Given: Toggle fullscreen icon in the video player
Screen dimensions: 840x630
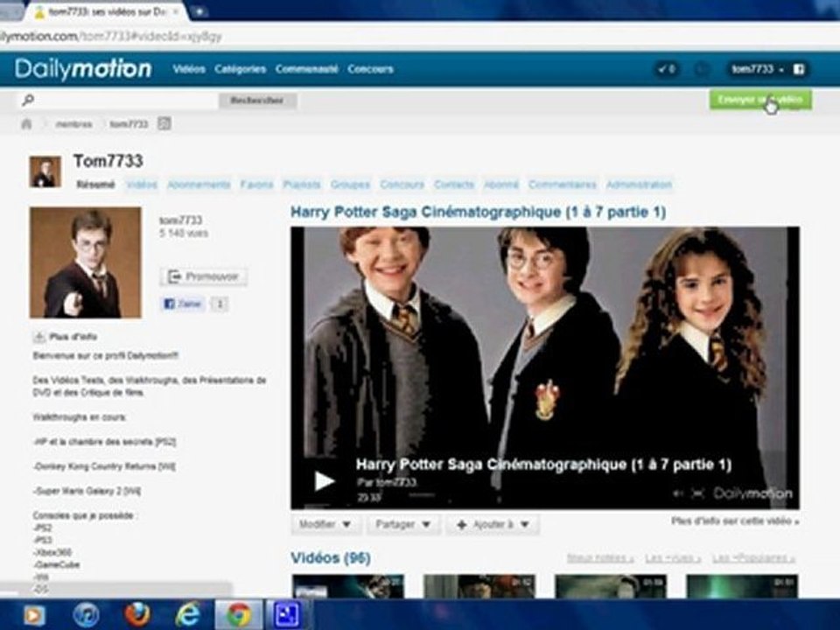Looking at the screenshot, I should [697, 493].
